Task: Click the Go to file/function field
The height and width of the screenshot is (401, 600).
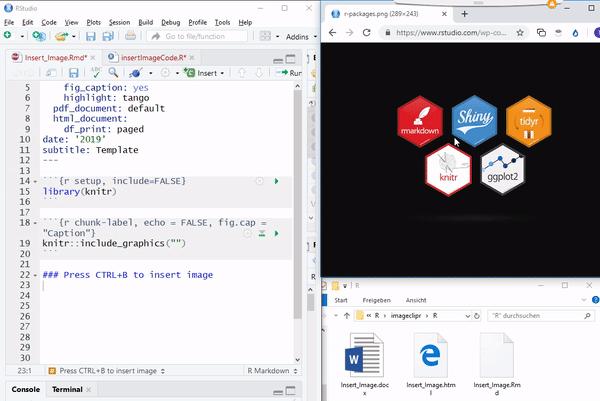Action: click(x=197, y=36)
